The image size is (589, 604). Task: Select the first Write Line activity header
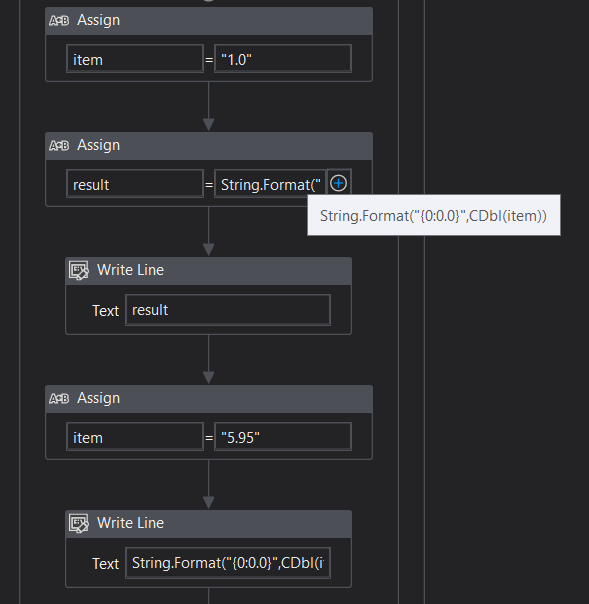click(x=208, y=271)
